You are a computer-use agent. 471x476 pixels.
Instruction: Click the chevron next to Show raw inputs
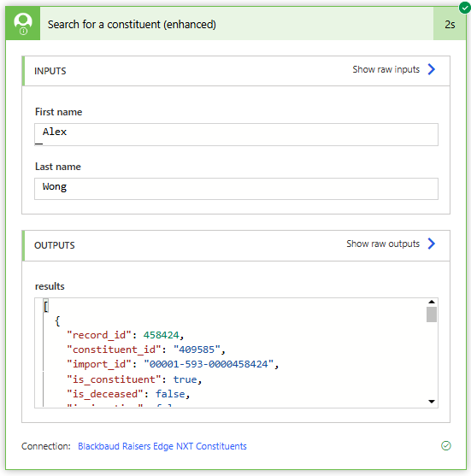[x=431, y=69]
